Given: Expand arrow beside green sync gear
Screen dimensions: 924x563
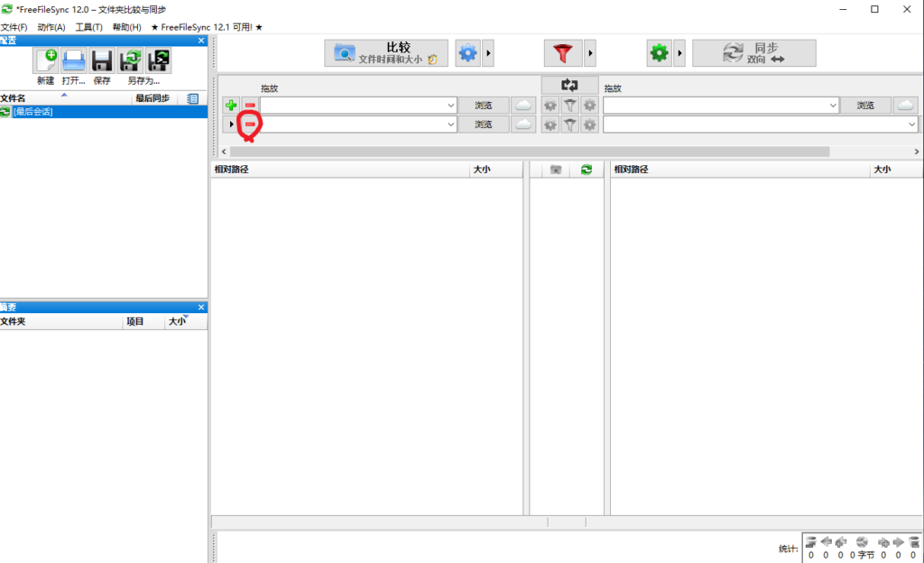Looking at the screenshot, I should coord(679,53).
